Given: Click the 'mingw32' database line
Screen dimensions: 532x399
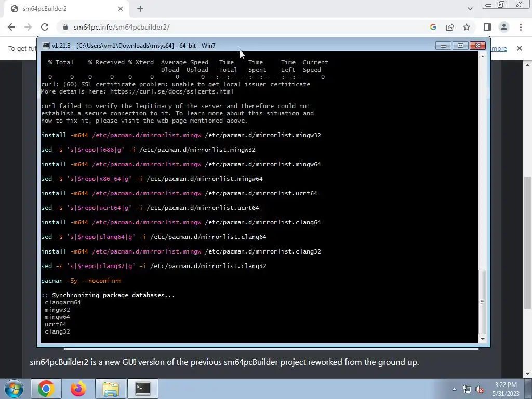Looking at the screenshot, I should click(x=57, y=310).
